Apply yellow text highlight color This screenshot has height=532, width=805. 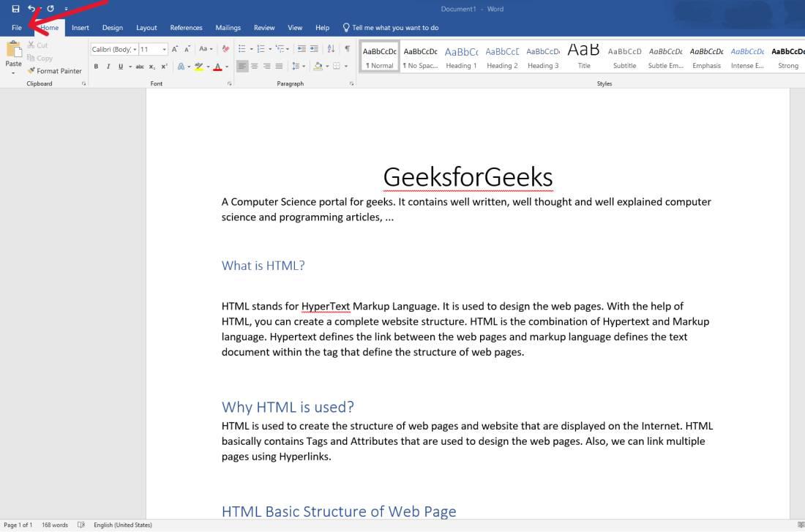[x=199, y=67]
